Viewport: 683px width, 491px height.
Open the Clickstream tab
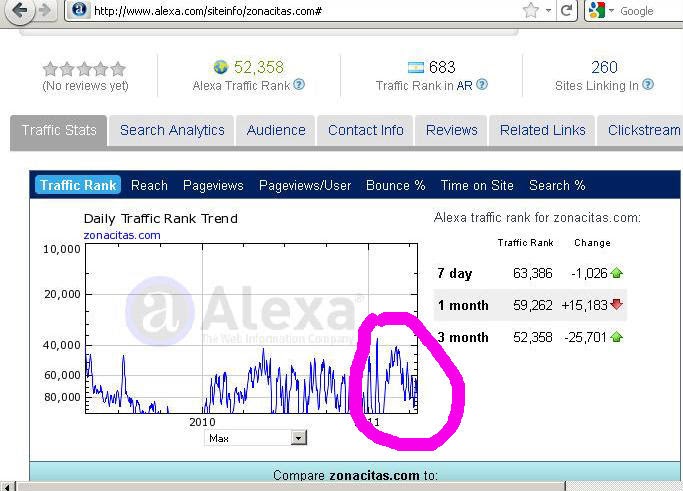click(x=640, y=130)
